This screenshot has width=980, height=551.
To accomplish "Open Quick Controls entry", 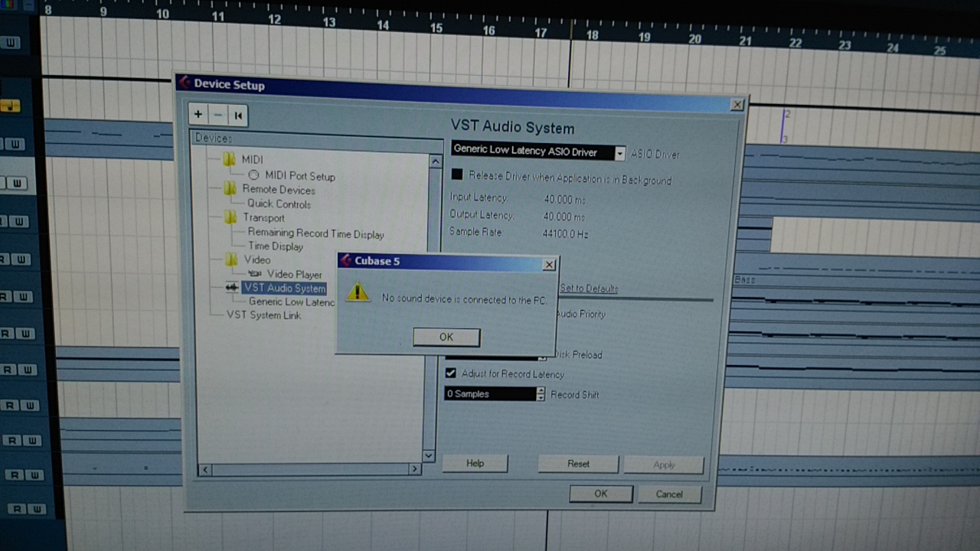I will click(x=279, y=204).
